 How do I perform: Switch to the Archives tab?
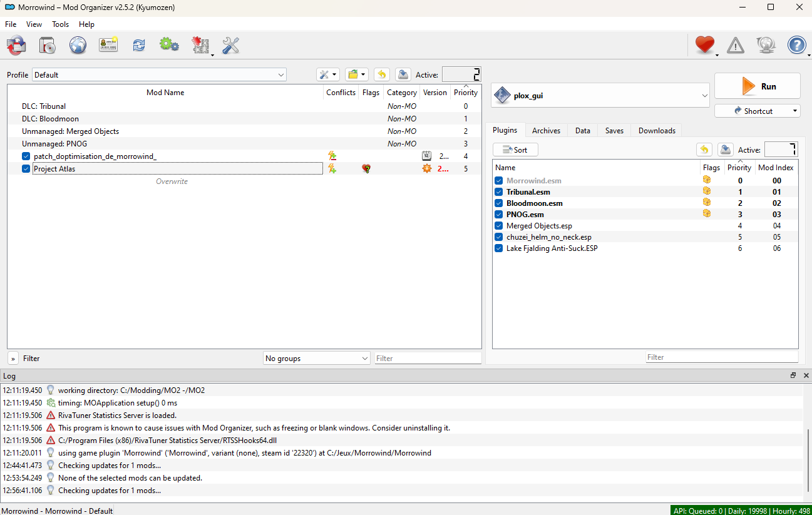546,130
